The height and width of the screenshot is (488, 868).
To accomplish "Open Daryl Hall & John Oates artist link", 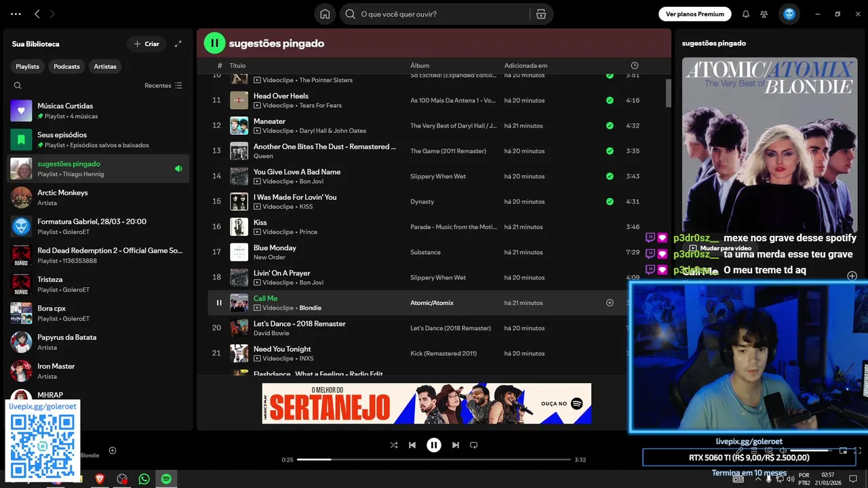I will pos(333,131).
